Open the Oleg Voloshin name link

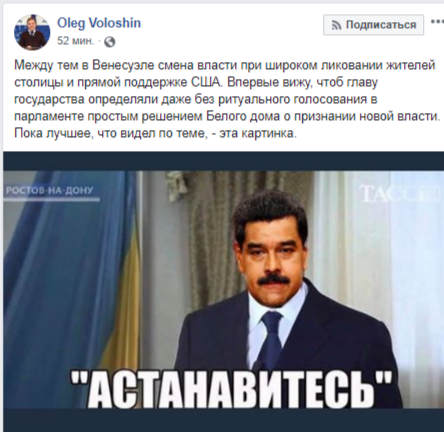point(99,23)
